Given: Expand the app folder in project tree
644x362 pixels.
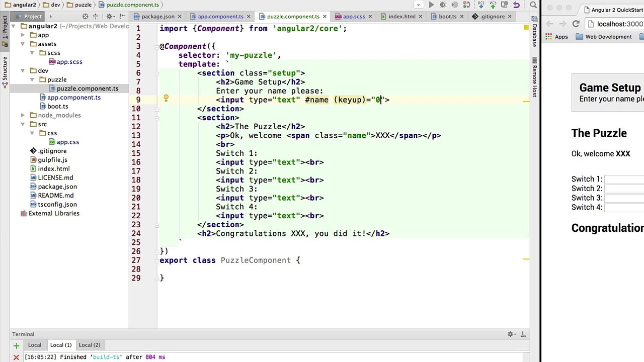Looking at the screenshot, I should [x=23, y=35].
